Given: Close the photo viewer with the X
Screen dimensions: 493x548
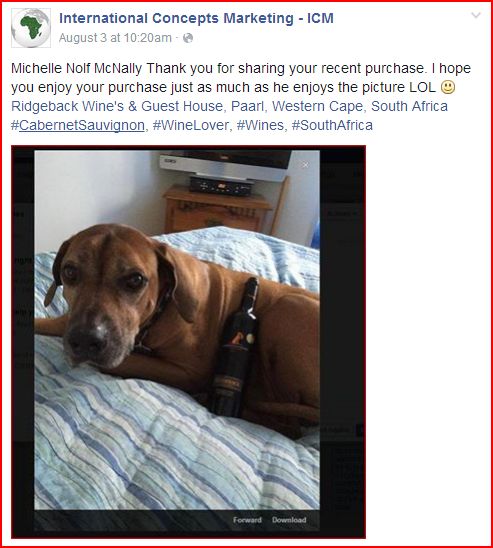Looking at the screenshot, I should (305, 165).
